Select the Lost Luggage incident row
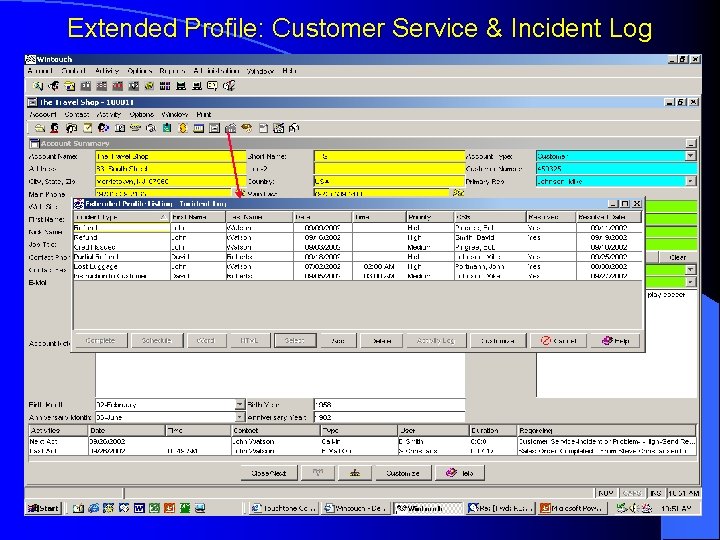The width and height of the screenshot is (720, 540). coord(358,266)
